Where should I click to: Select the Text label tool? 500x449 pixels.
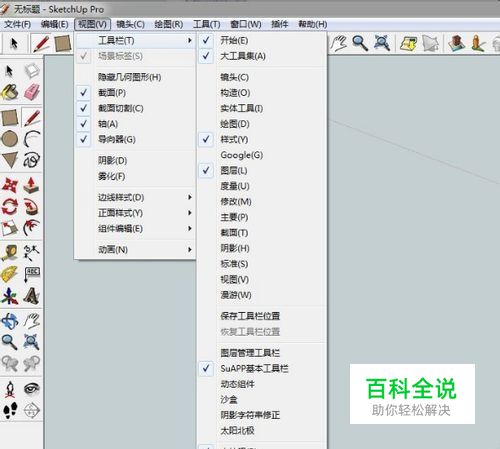[x=32, y=274]
